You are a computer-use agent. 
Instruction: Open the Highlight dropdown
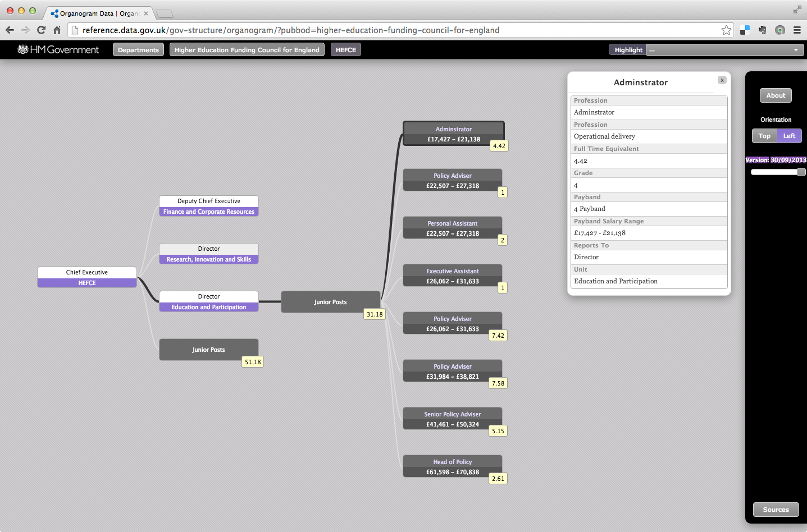[x=723, y=50]
